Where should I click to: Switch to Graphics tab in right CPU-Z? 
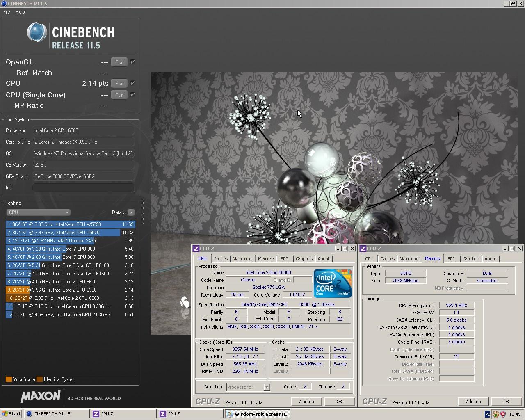(x=471, y=259)
